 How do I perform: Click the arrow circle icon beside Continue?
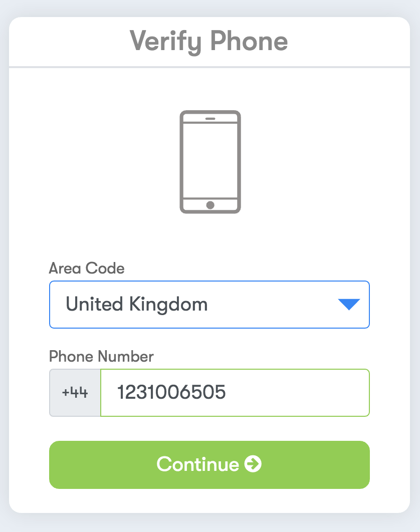pos(253,464)
